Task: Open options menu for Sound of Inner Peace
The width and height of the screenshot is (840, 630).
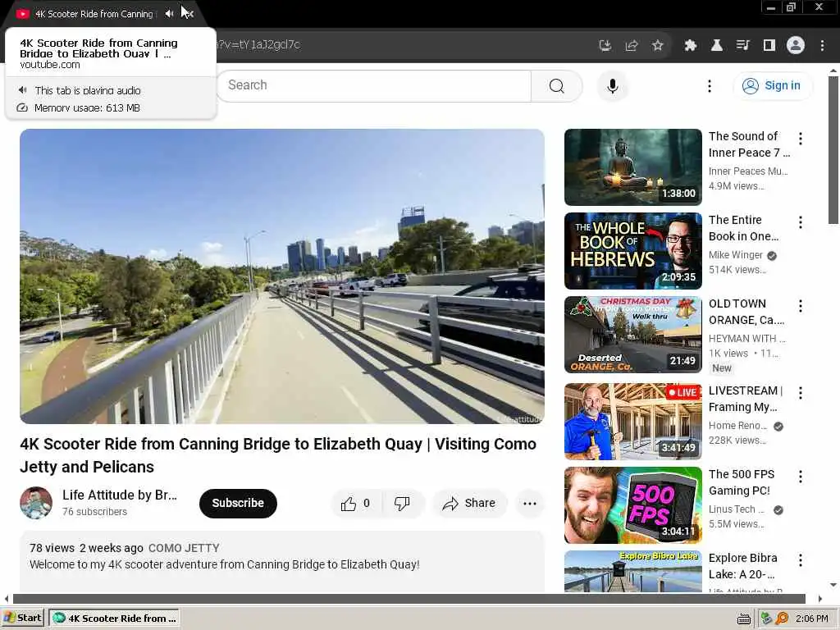Action: click(801, 139)
